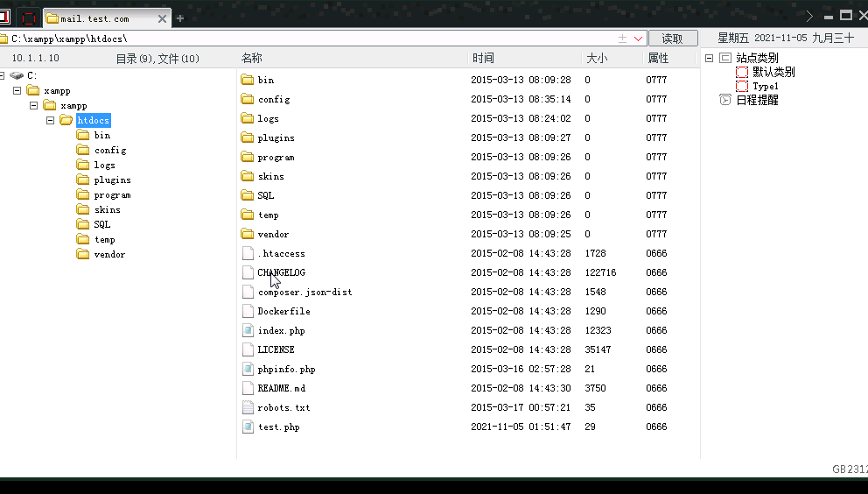Click plugins folder icon in file list
The image size is (868, 494).
pyautogui.click(x=248, y=138)
